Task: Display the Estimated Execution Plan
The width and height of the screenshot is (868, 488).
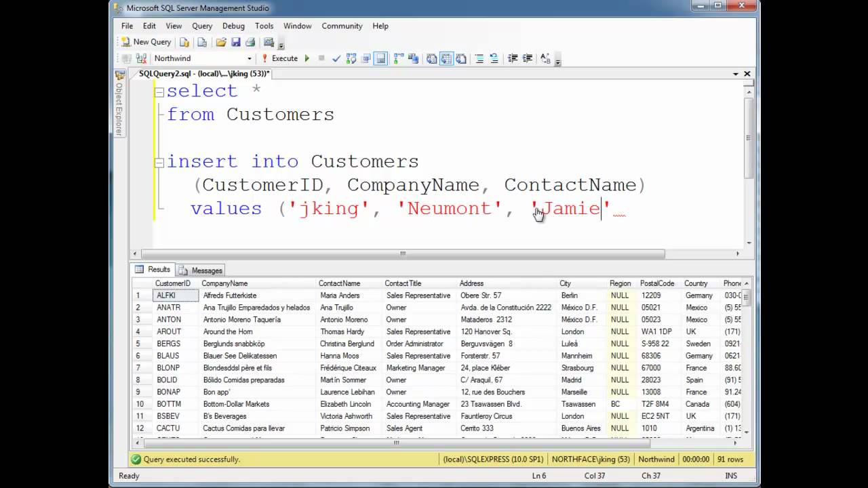Action: (351, 58)
